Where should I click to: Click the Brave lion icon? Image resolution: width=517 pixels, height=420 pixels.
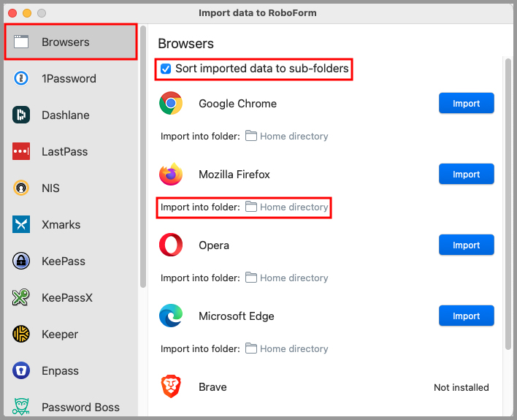point(171,387)
